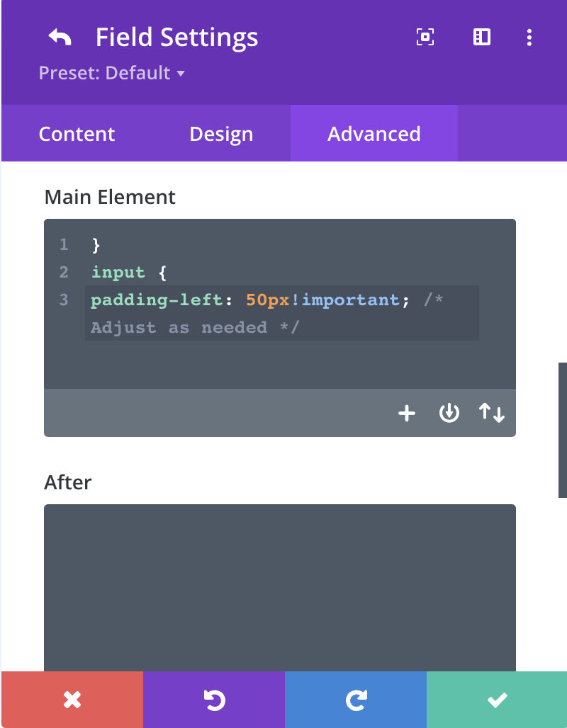Click the 'Main Element' label
This screenshot has height=728, width=567.
110,197
